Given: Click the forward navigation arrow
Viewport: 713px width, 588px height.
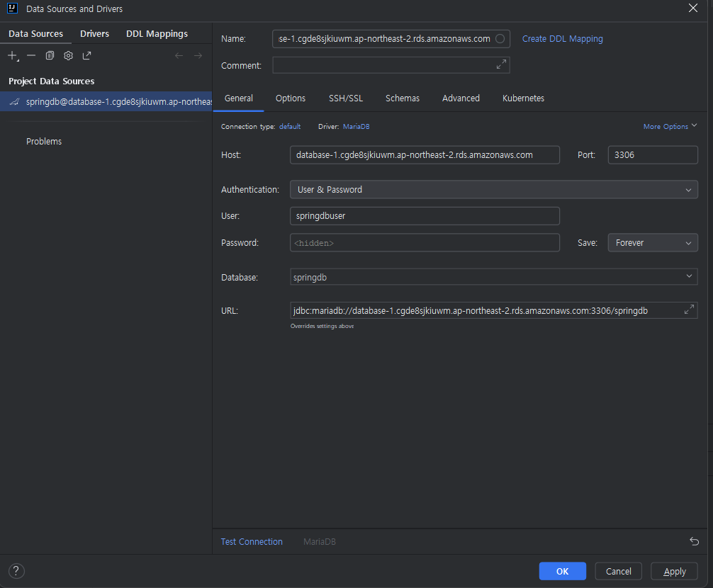Looking at the screenshot, I should 198,55.
